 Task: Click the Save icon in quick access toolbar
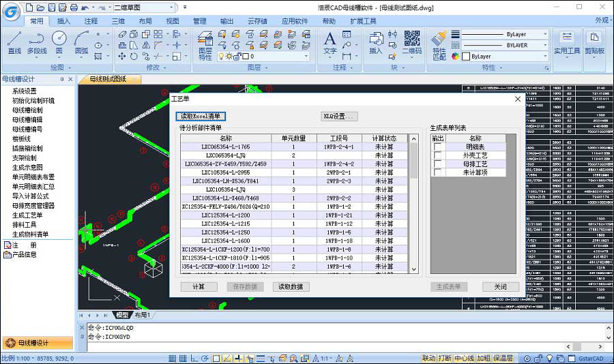pyautogui.click(x=51, y=7)
